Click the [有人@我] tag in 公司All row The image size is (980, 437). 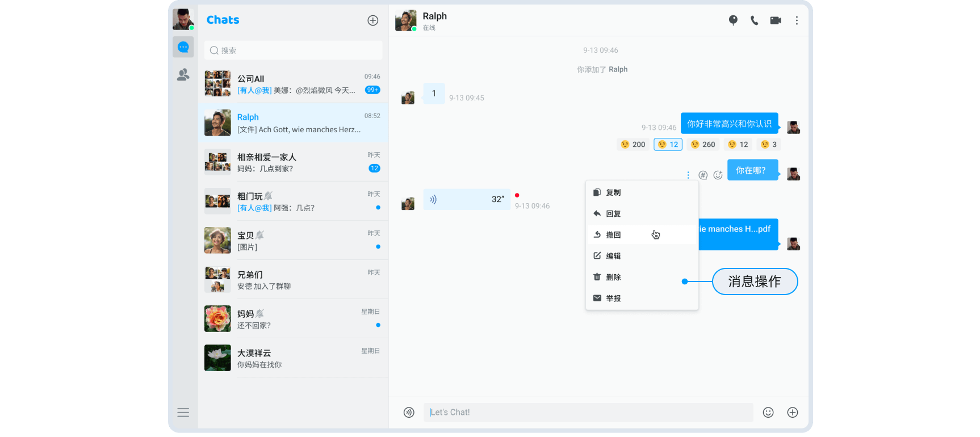pos(254,90)
